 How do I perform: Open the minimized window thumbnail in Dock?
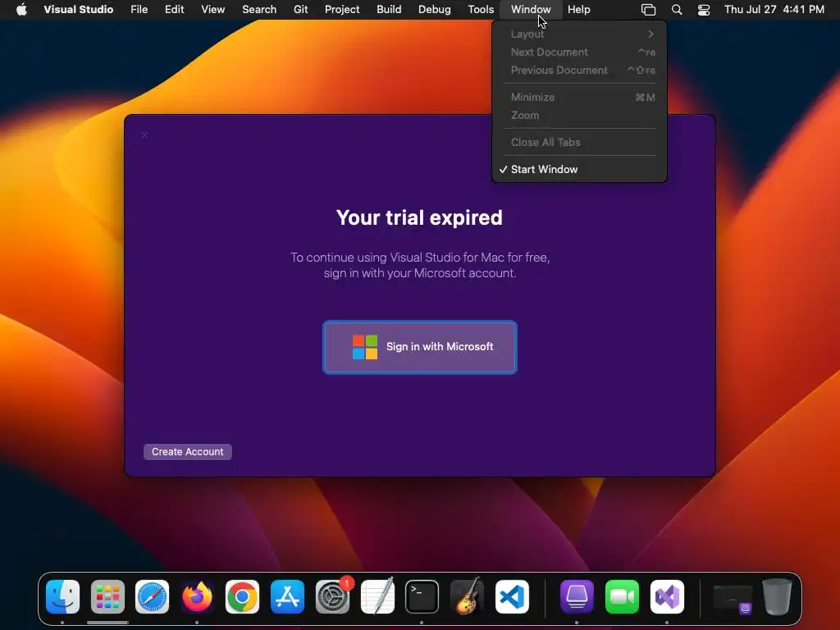733,598
